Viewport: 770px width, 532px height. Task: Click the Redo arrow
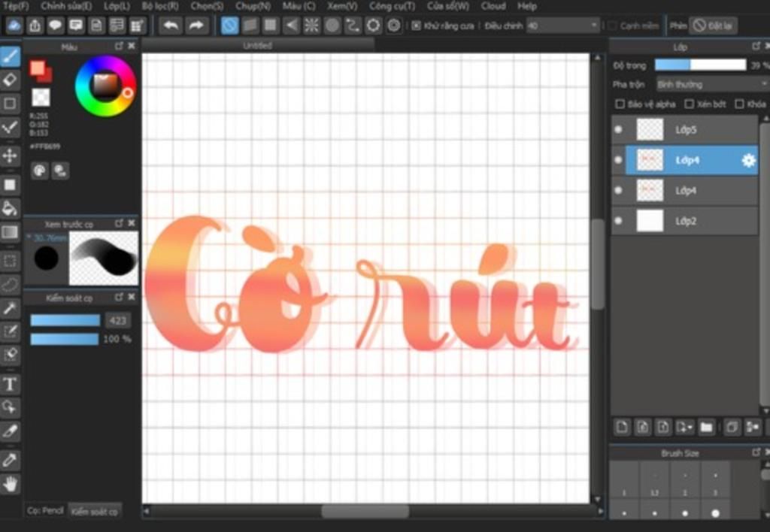click(196, 26)
